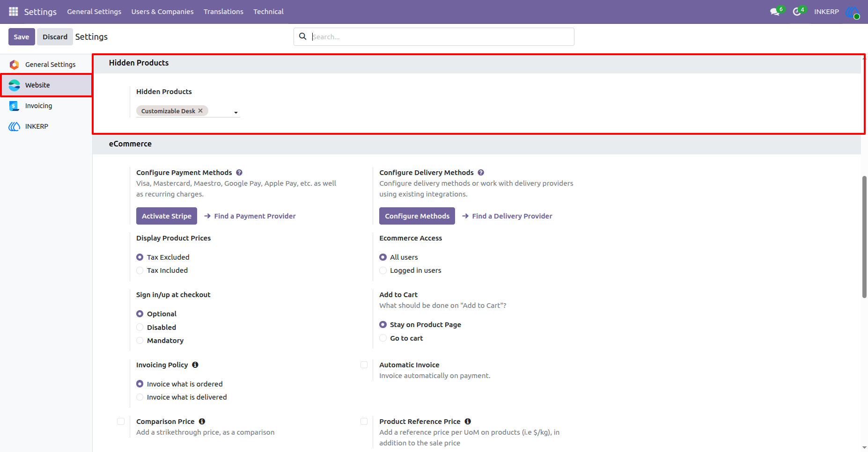The width and height of the screenshot is (868, 452).
Task: Click the Website sidebar icon
Action: (x=15, y=85)
